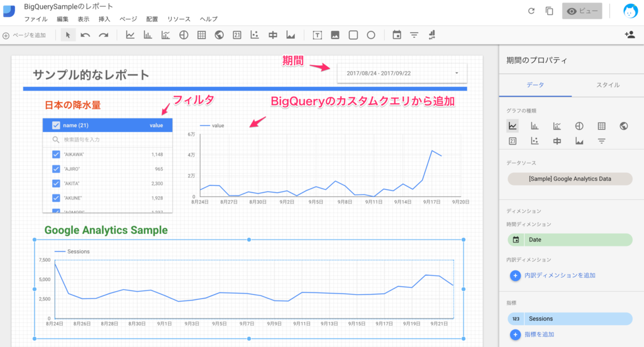This screenshot has width=644, height=347.
Task: Insert a geo map from toolbar
Action: 219,35
